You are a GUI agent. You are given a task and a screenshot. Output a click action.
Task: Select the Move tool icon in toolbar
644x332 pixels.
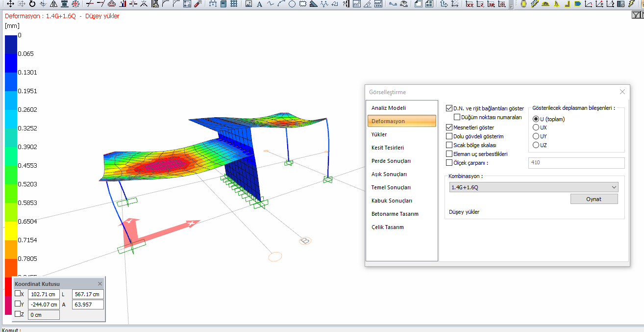tap(10, 4)
